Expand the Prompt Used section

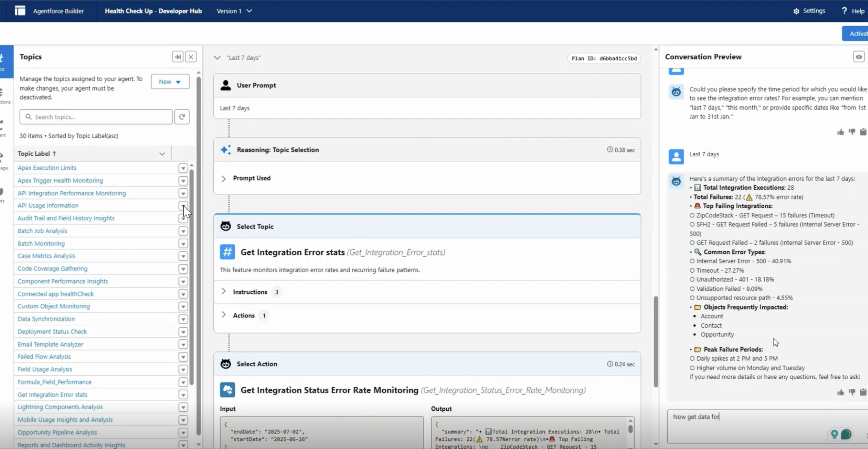[224, 178]
